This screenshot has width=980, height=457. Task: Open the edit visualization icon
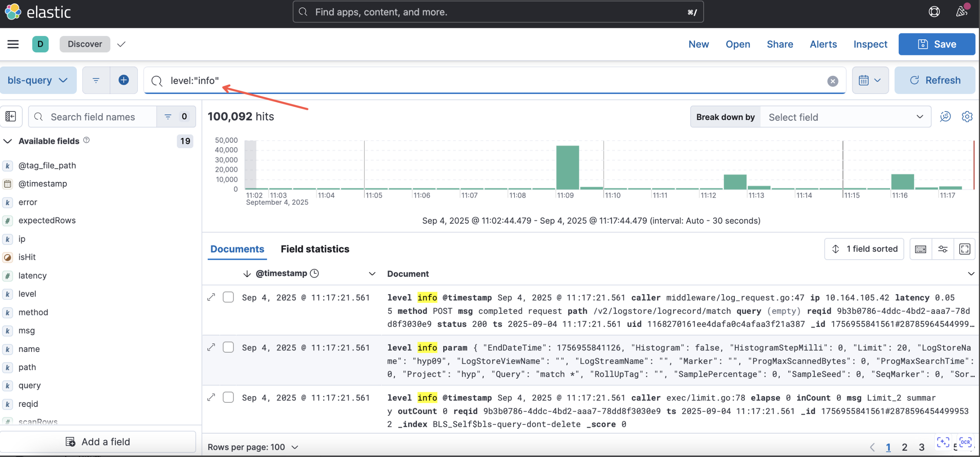click(x=945, y=116)
